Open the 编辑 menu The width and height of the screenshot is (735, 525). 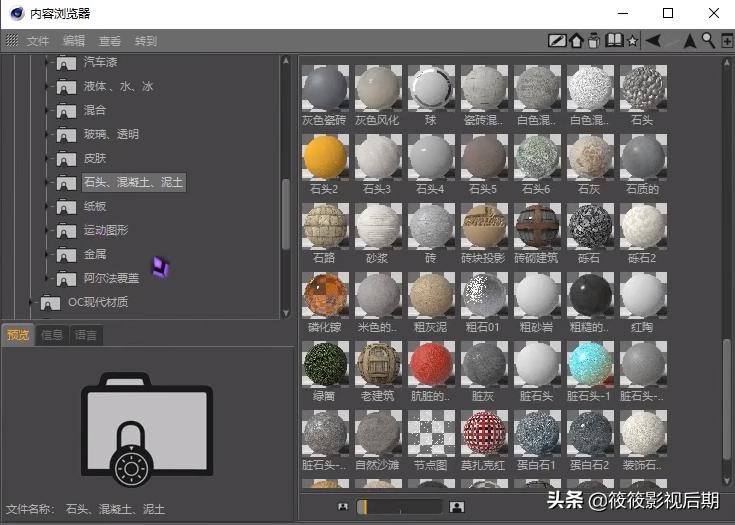(x=74, y=41)
